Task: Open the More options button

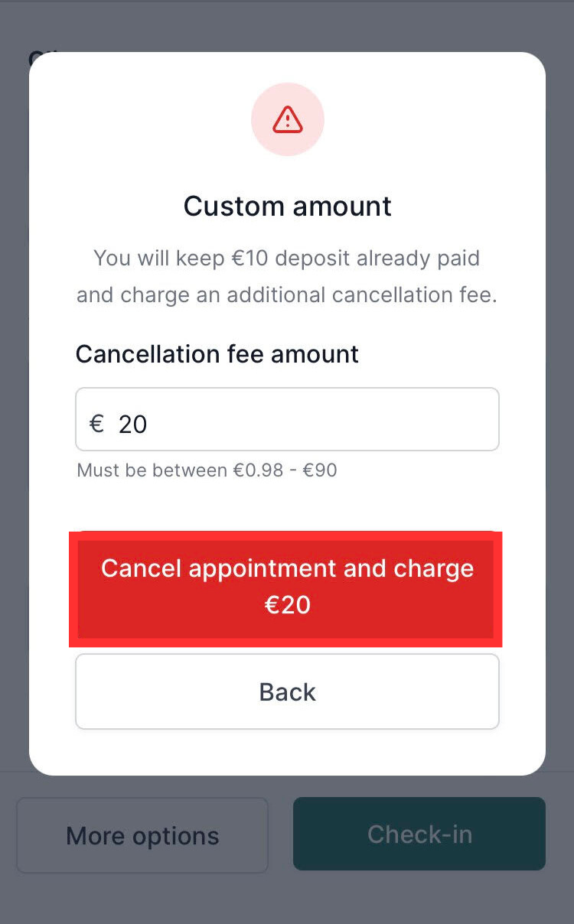Action: pos(142,835)
